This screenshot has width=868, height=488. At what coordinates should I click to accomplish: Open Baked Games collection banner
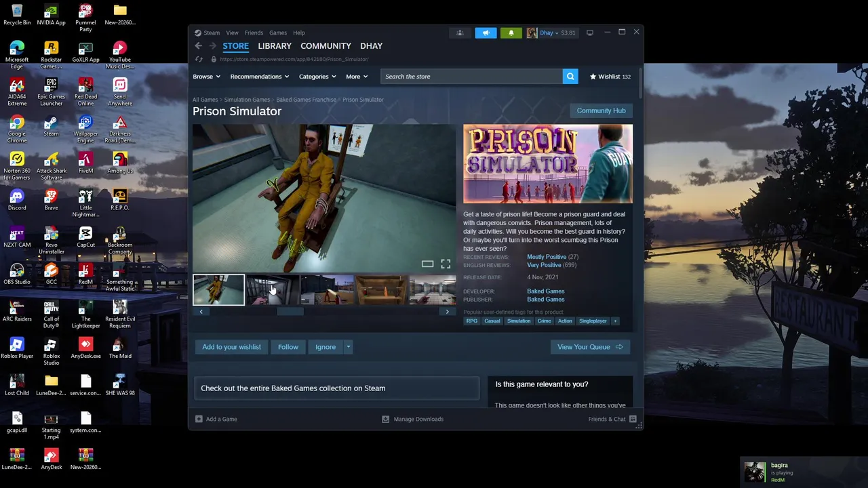pyautogui.click(x=336, y=388)
